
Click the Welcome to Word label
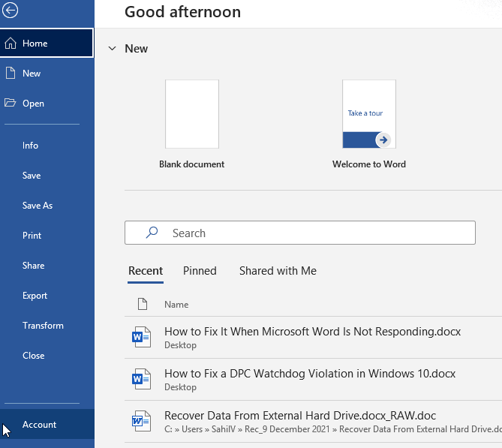(369, 164)
